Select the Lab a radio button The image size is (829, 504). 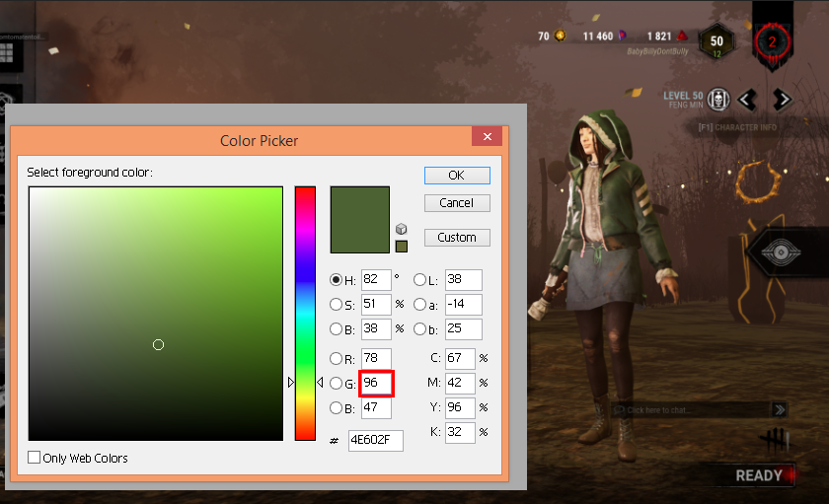419,305
